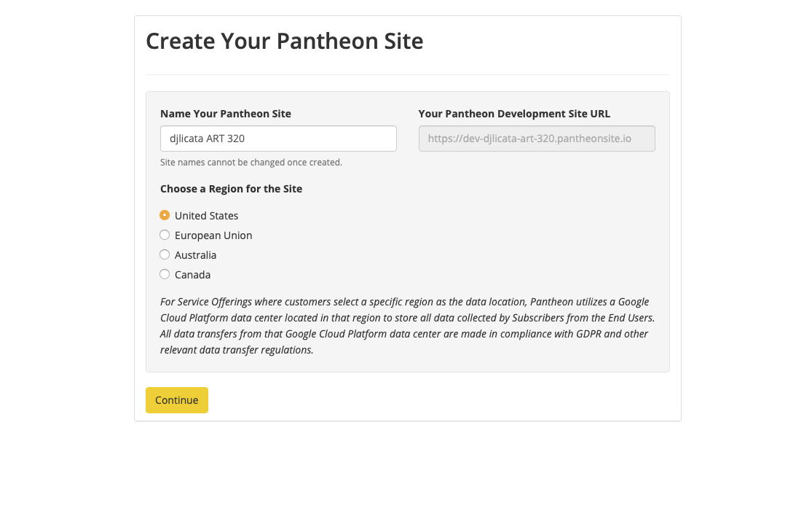Viewport: 812px width, 511px height.
Task: Click the Your Pantheon Development Site URL label
Action: (514, 114)
